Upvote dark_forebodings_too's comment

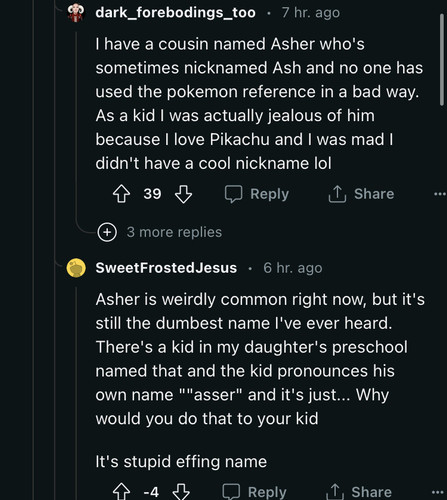(121, 194)
